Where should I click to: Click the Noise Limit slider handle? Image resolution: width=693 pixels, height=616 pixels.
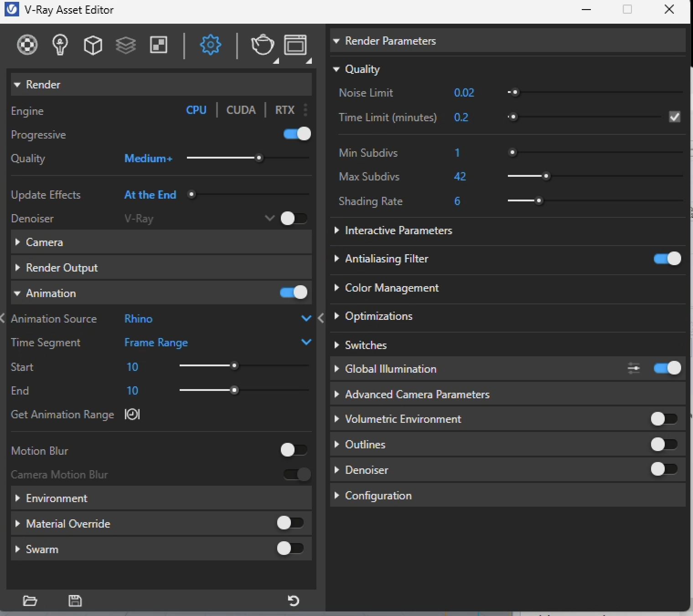point(515,92)
